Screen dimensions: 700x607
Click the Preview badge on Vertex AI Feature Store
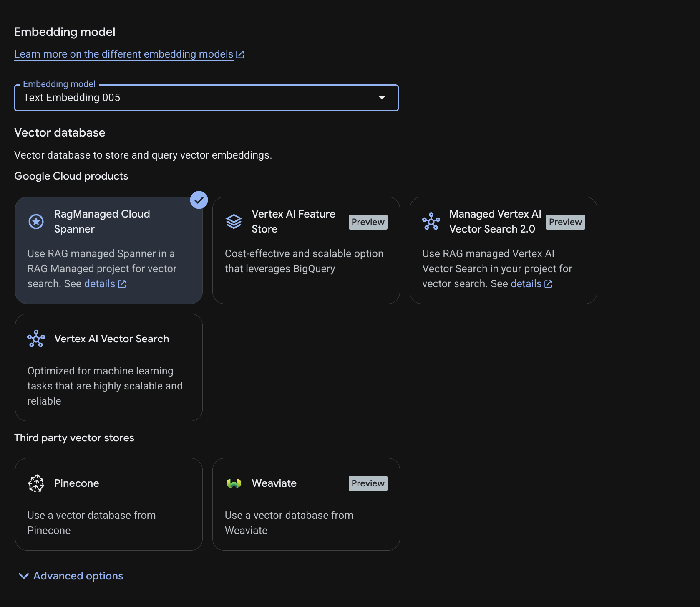(368, 222)
